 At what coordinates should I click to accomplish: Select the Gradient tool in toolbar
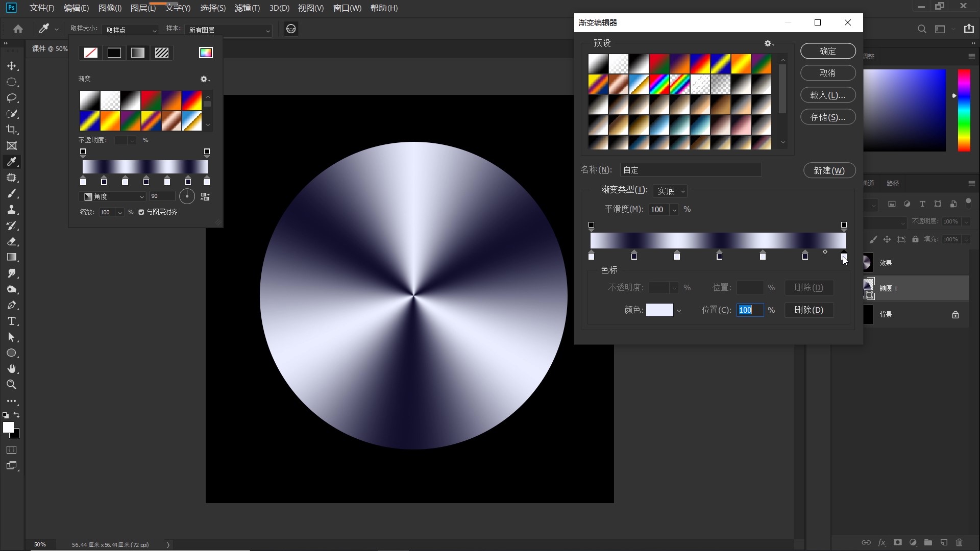(x=12, y=257)
